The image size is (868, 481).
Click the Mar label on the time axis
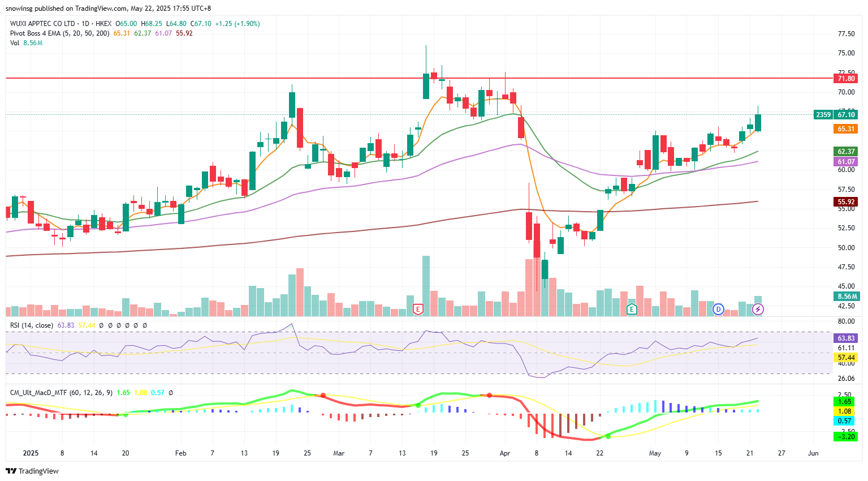(x=339, y=453)
